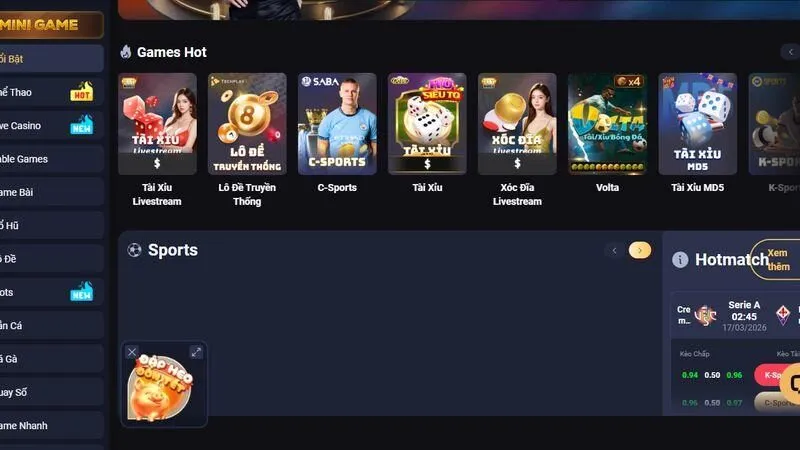This screenshot has height=450, width=800.
Task: Click the red K-Sports bet button
Action: click(773, 375)
